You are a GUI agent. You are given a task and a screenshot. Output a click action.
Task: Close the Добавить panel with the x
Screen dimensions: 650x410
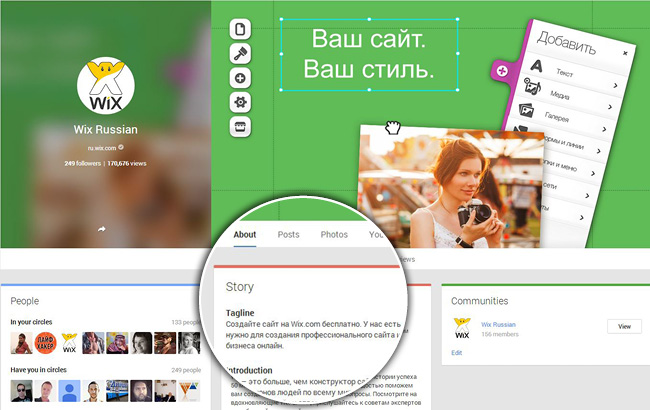(625, 53)
